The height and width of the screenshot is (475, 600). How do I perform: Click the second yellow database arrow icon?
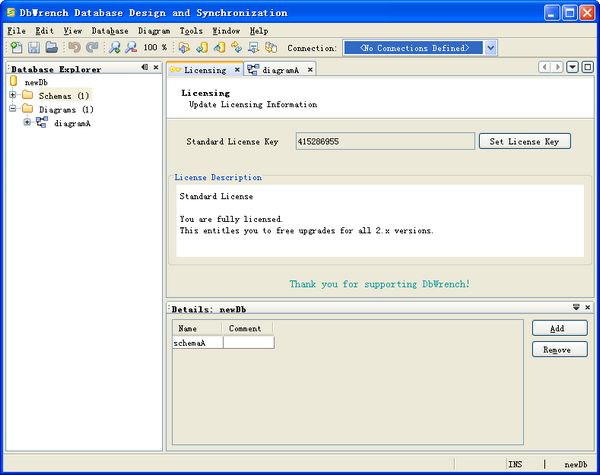tap(219, 47)
